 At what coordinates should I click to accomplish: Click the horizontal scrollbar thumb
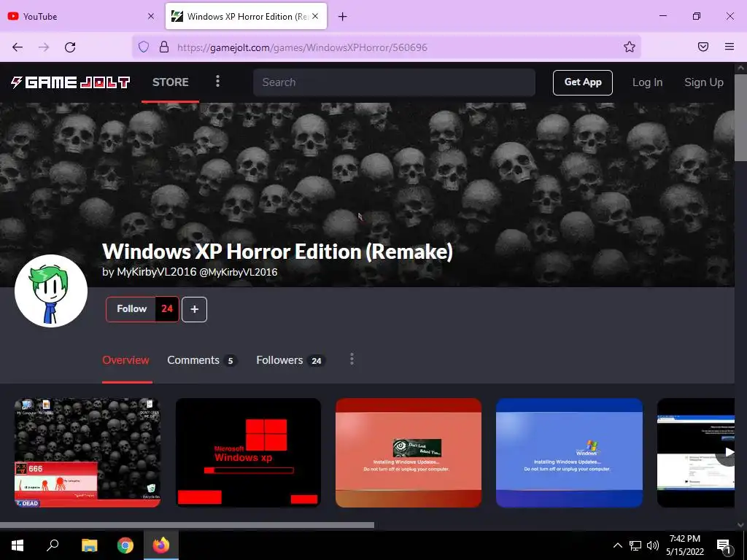pyautogui.click(x=187, y=525)
